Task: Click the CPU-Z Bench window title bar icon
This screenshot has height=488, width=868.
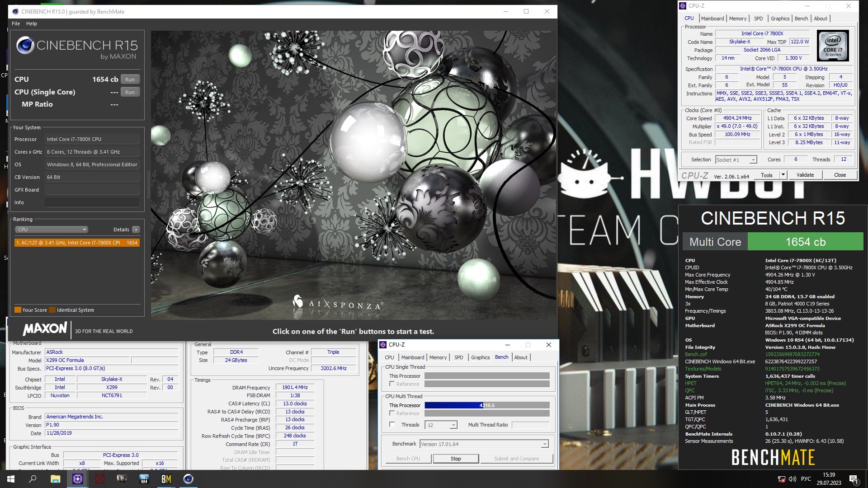Action: [x=383, y=344]
